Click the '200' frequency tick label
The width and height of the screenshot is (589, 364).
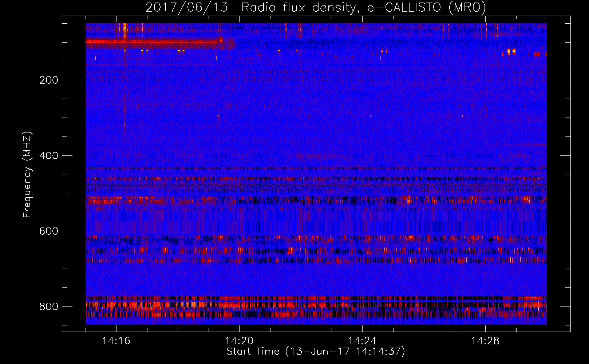pyautogui.click(x=48, y=80)
